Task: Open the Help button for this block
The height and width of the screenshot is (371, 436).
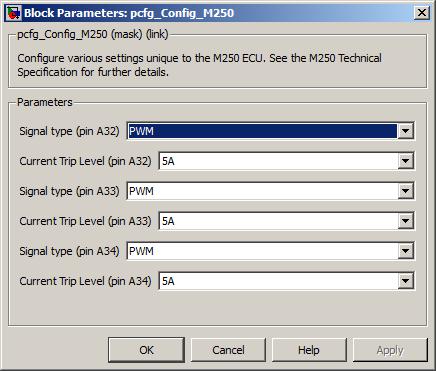Action: tap(309, 350)
